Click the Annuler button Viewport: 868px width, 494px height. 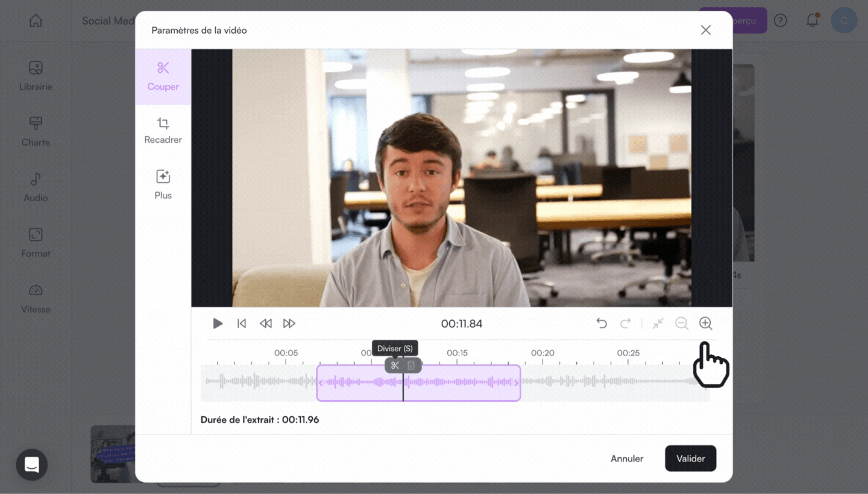pos(627,458)
